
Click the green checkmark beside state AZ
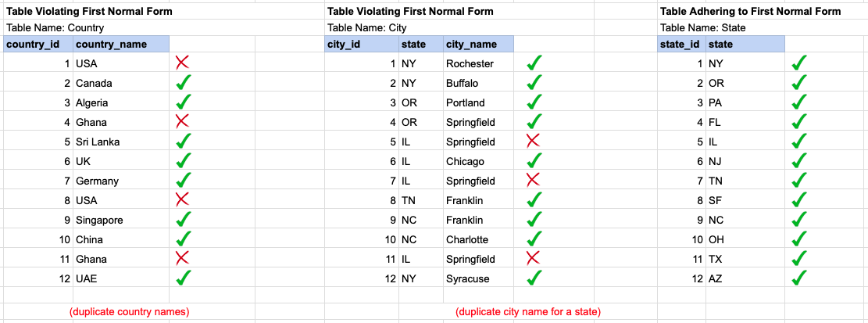[799, 278]
